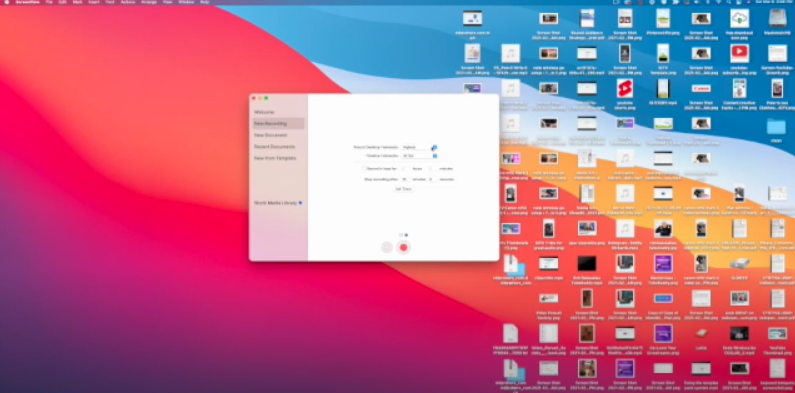Click the gray configure recording button beside record
This screenshot has width=795, height=393.
[x=387, y=247]
